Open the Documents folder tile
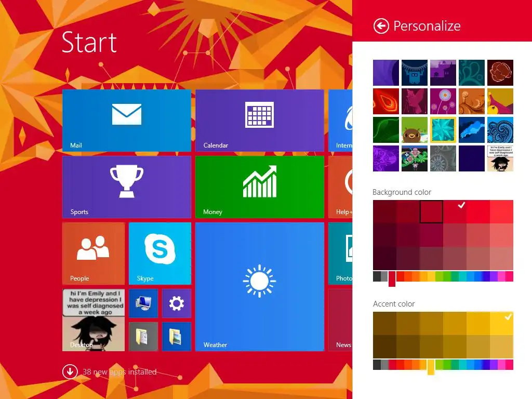 point(143,336)
